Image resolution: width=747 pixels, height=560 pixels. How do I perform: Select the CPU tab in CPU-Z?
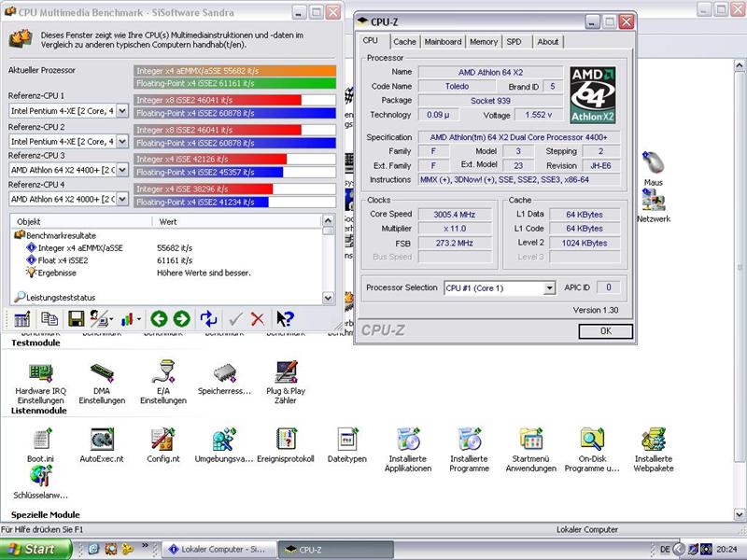coord(371,40)
